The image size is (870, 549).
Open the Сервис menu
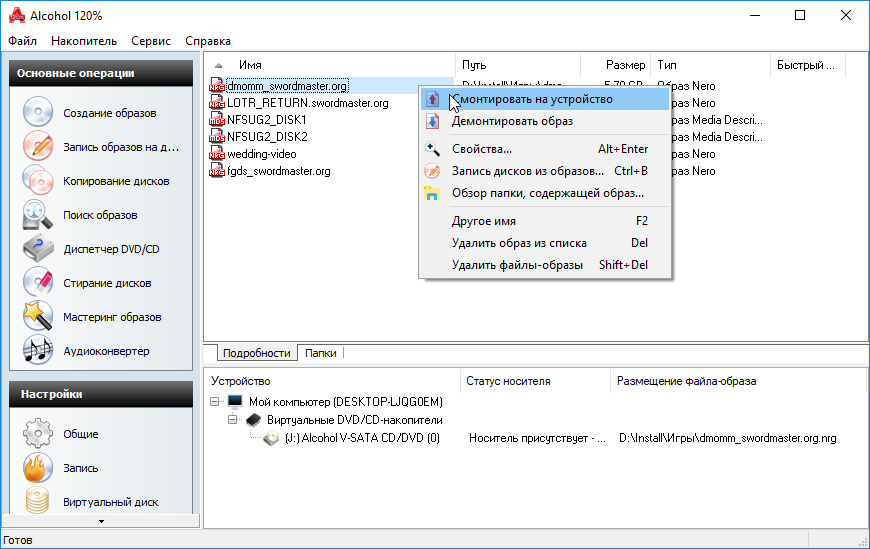(x=151, y=41)
